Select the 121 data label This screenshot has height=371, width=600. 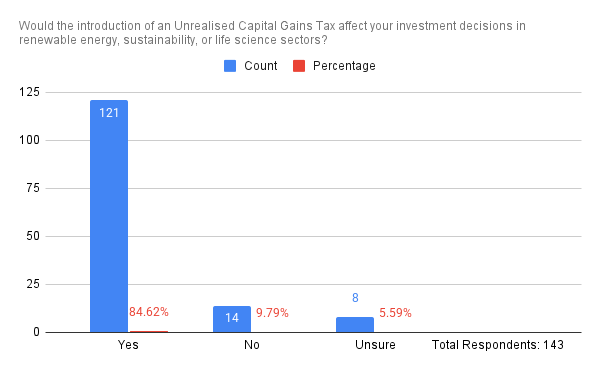pyautogui.click(x=109, y=113)
